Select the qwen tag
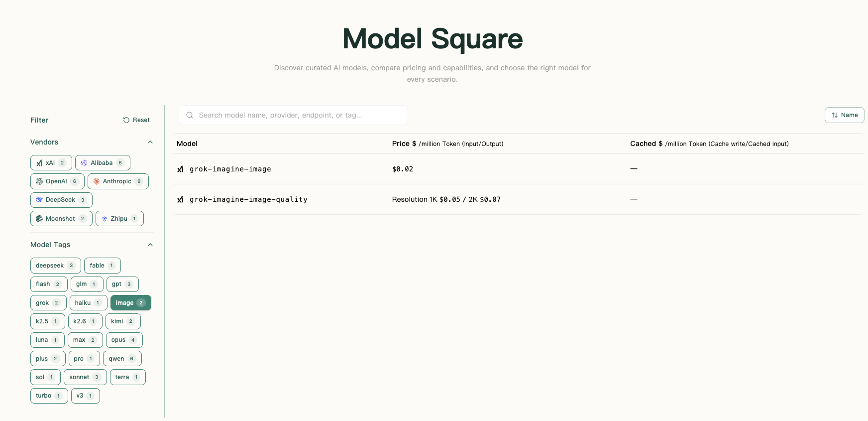The width and height of the screenshot is (868, 421). tap(122, 359)
